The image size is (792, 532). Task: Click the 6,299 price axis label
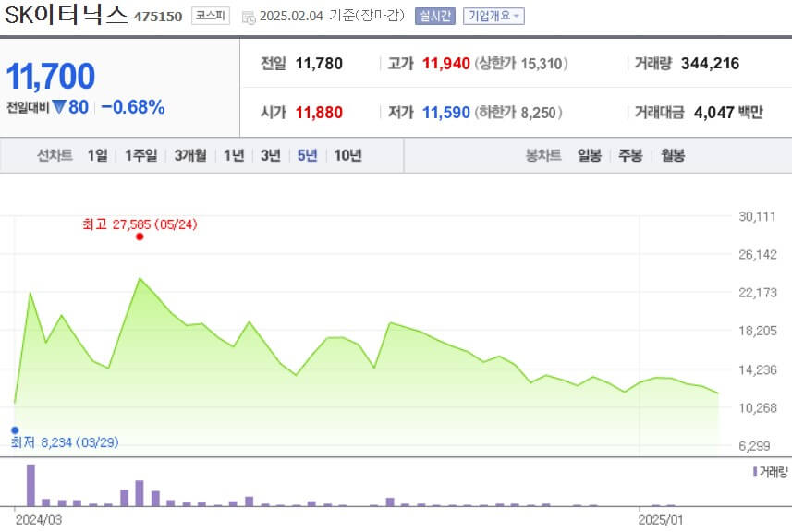click(754, 446)
